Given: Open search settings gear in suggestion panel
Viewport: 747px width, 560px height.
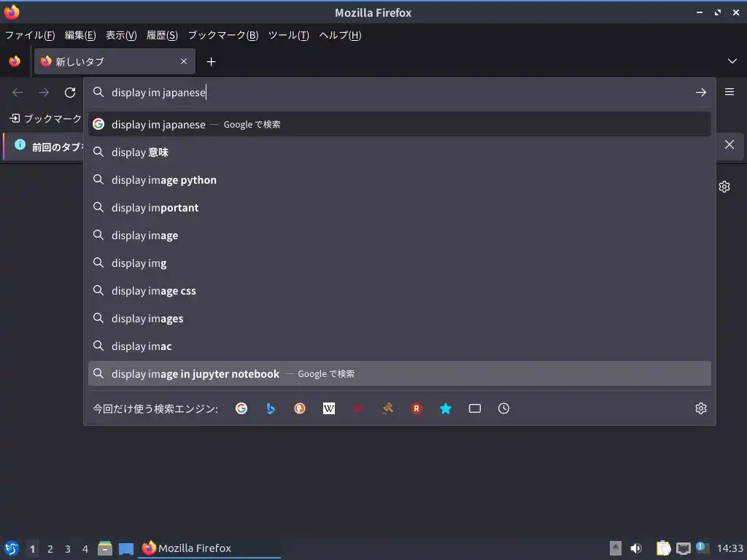Looking at the screenshot, I should 700,408.
